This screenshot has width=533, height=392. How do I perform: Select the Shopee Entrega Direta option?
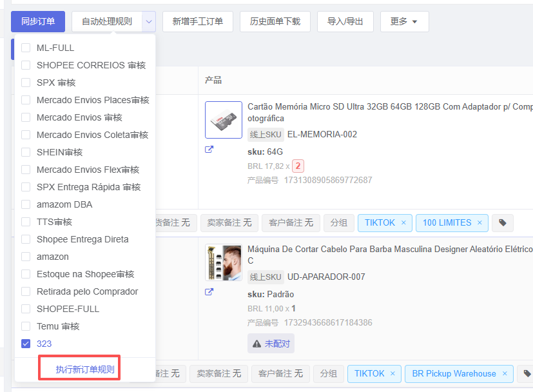(x=82, y=239)
